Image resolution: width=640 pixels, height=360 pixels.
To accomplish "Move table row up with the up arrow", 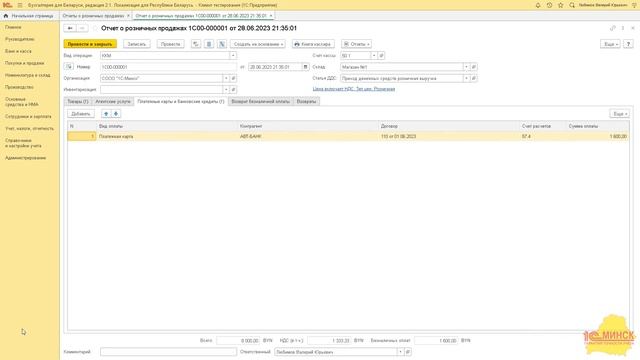I will (106, 114).
